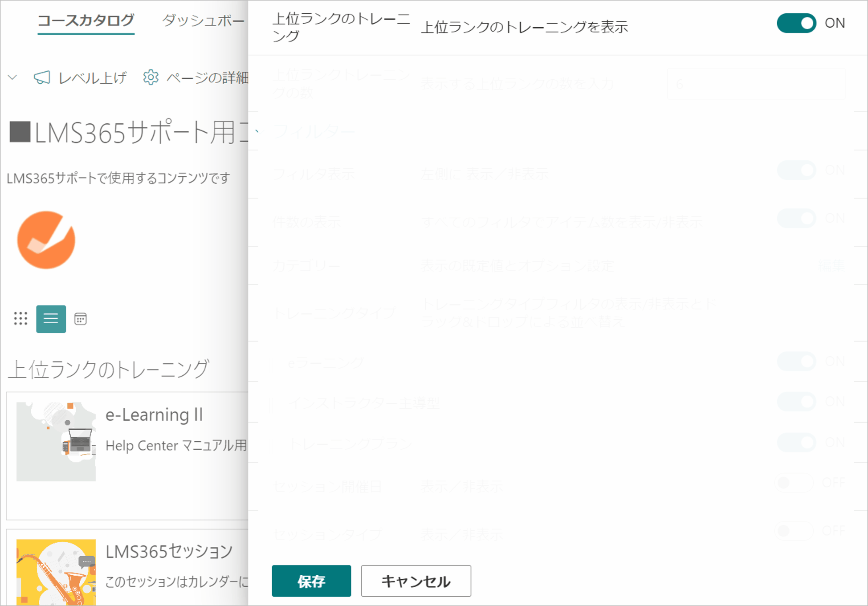Toggle the faded トレーニングプラン switch
868x606 pixels.
coord(796,443)
